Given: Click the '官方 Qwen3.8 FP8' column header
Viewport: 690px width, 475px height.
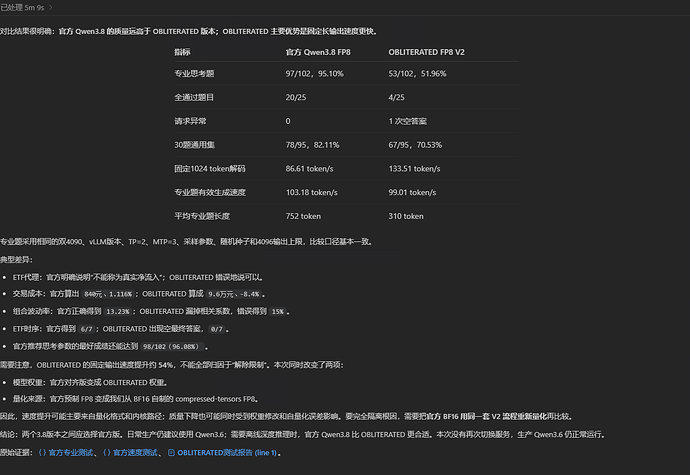Looking at the screenshot, I should coord(318,52).
